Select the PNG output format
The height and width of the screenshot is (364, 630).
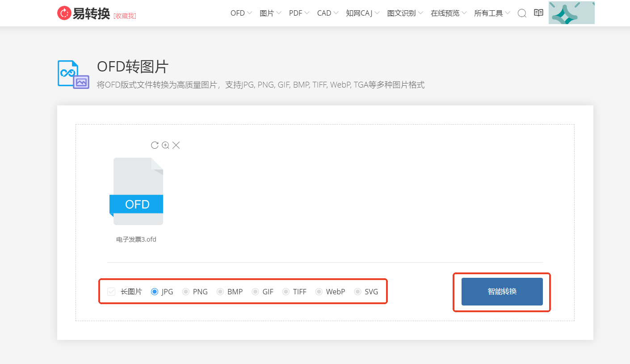pos(186,291)
